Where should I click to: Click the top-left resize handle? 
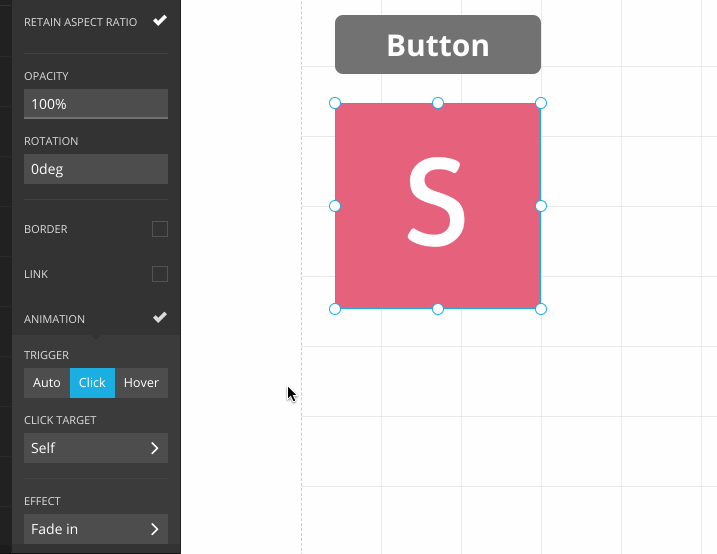click(335, 103)
